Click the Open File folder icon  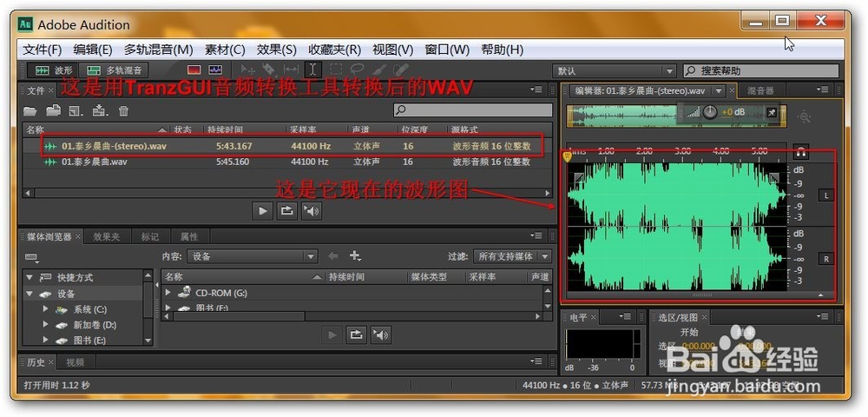(x=30, y=110)
